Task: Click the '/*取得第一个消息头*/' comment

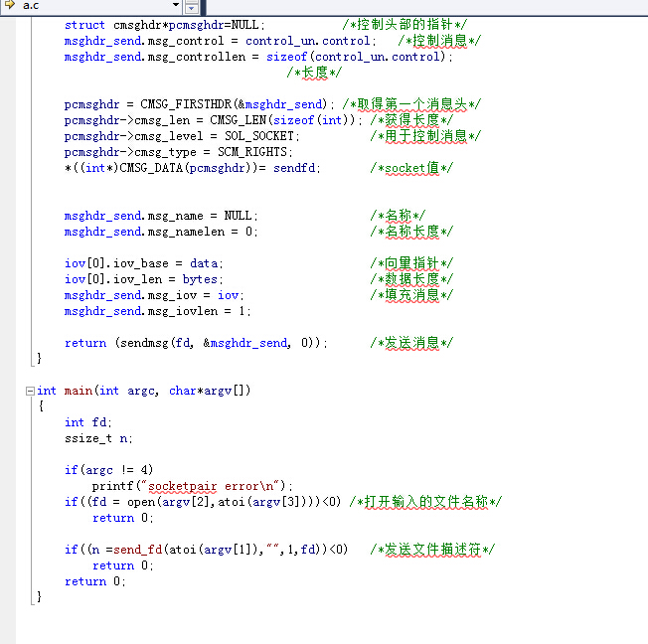Action: click(411, 104)
